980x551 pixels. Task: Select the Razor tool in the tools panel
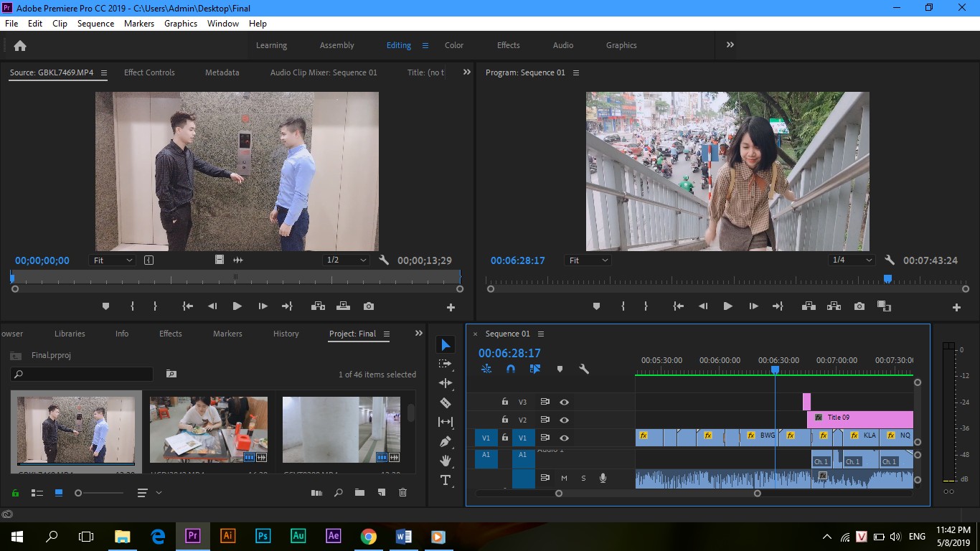446,402
